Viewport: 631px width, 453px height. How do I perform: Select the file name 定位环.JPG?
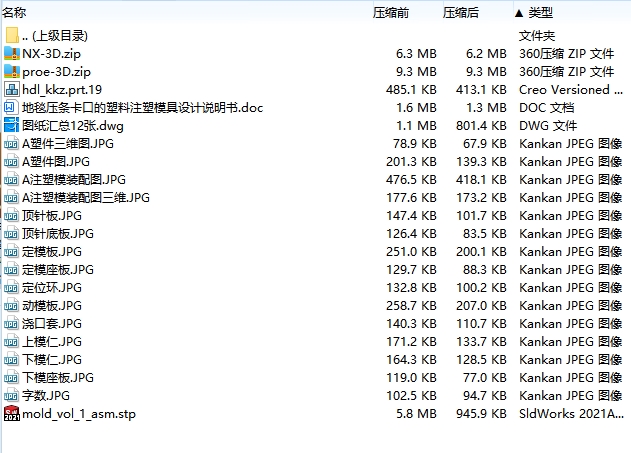click(52, 288)
